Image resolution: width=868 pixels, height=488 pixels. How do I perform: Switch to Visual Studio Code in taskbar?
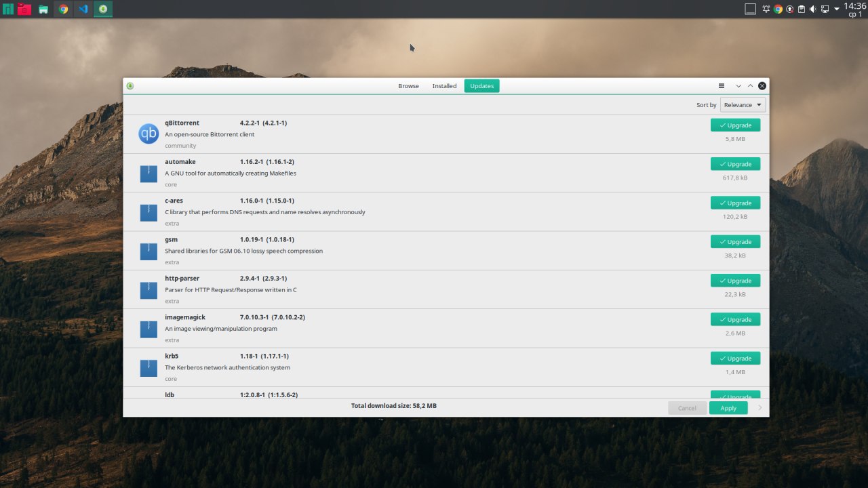(x=83, y=9)
